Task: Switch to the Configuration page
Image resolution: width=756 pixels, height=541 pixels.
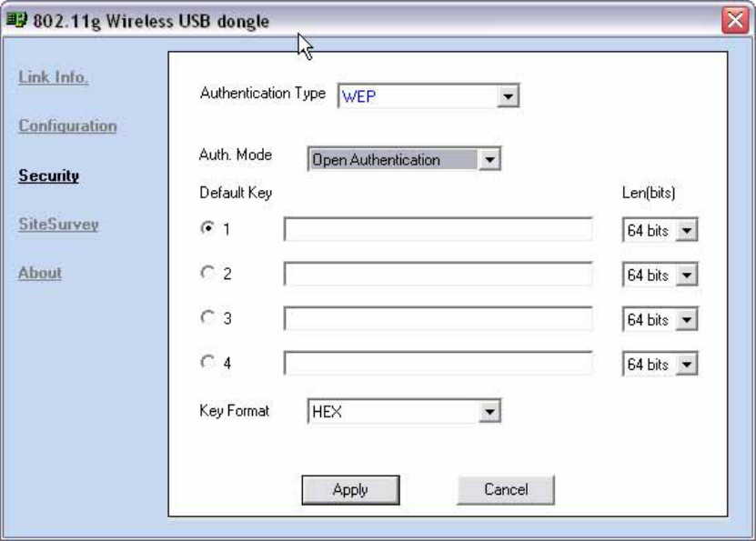Action: pyautogui.click(x=67, y=126)
